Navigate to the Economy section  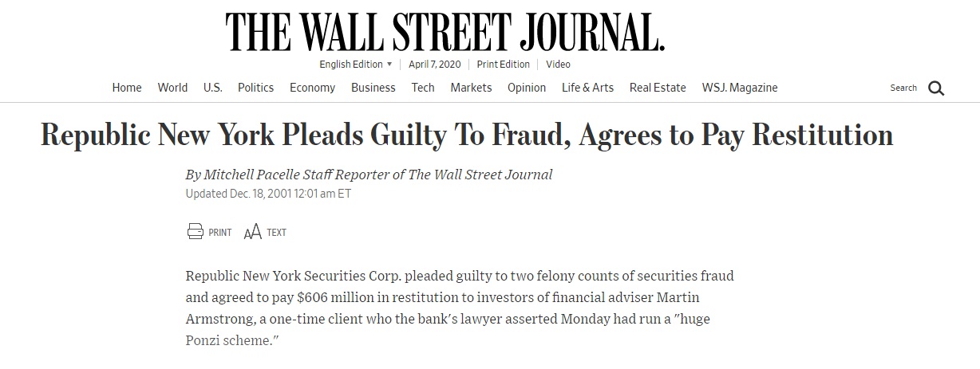(x=312, y=88)
